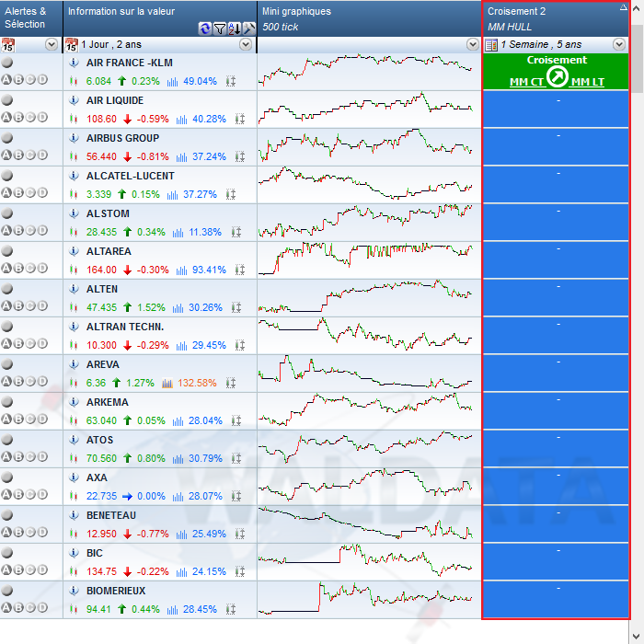Click Alertes & Sélection column header
This screenshot has width=644, height=644.
[x=31, y=18]
